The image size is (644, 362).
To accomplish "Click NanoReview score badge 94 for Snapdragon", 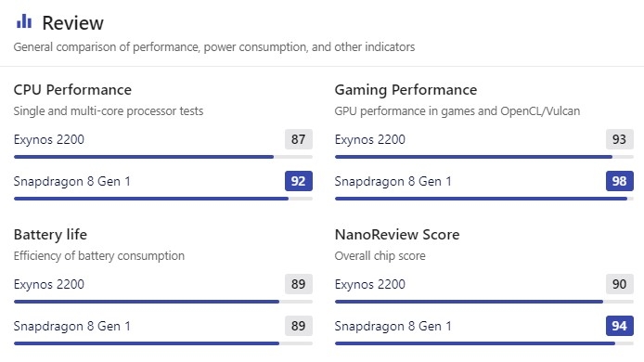I will click(619, 326).
